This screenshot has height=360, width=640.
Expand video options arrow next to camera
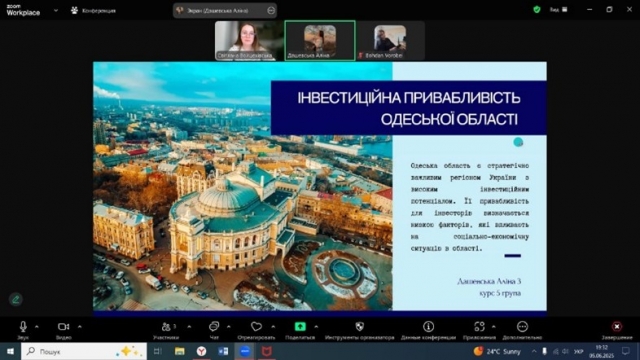80,327
